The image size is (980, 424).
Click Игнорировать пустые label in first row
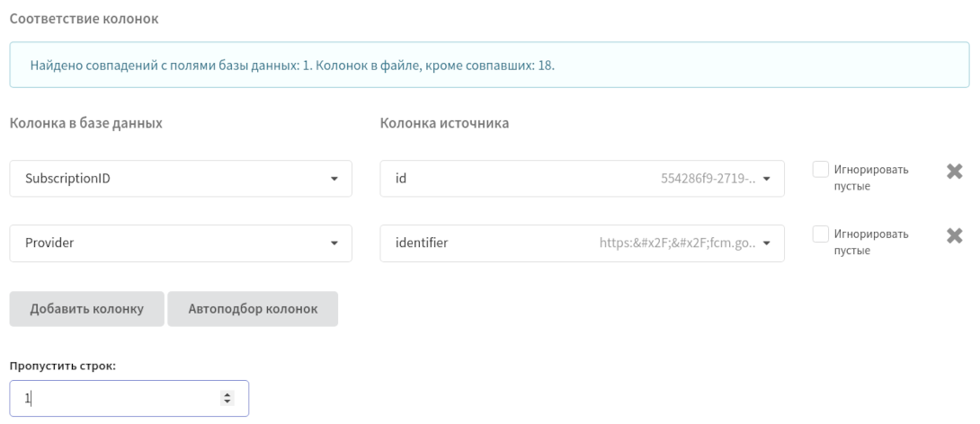click(x=871, y=177)
